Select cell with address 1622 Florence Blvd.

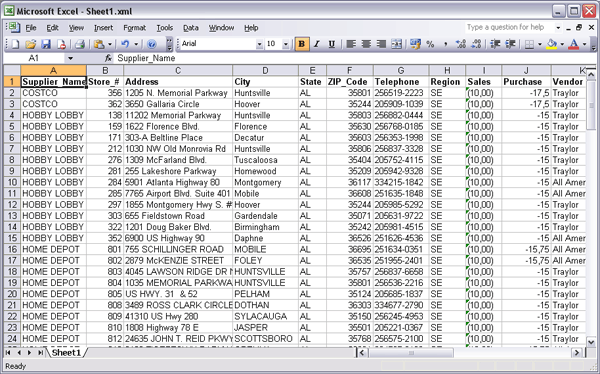[178, 127]
